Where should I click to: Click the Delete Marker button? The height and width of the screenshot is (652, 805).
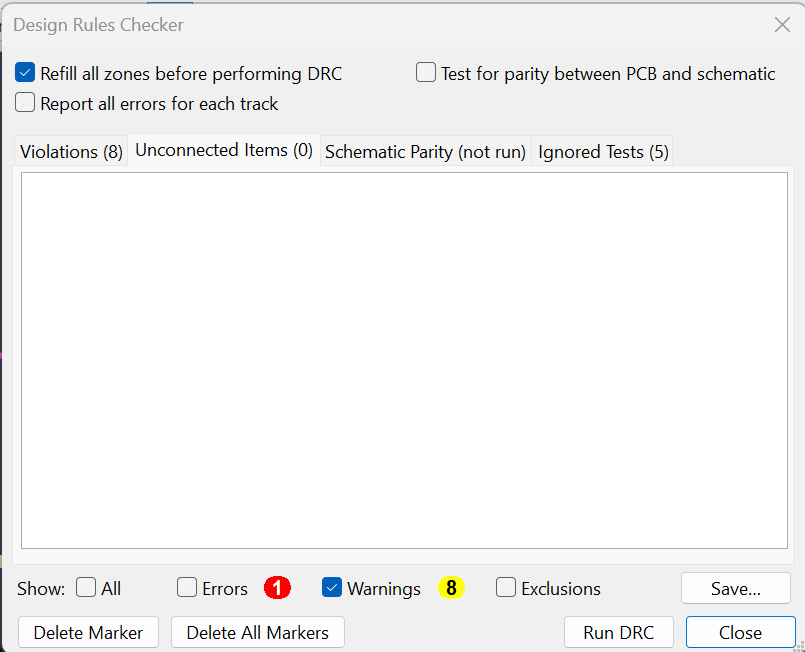pos(88,632)
